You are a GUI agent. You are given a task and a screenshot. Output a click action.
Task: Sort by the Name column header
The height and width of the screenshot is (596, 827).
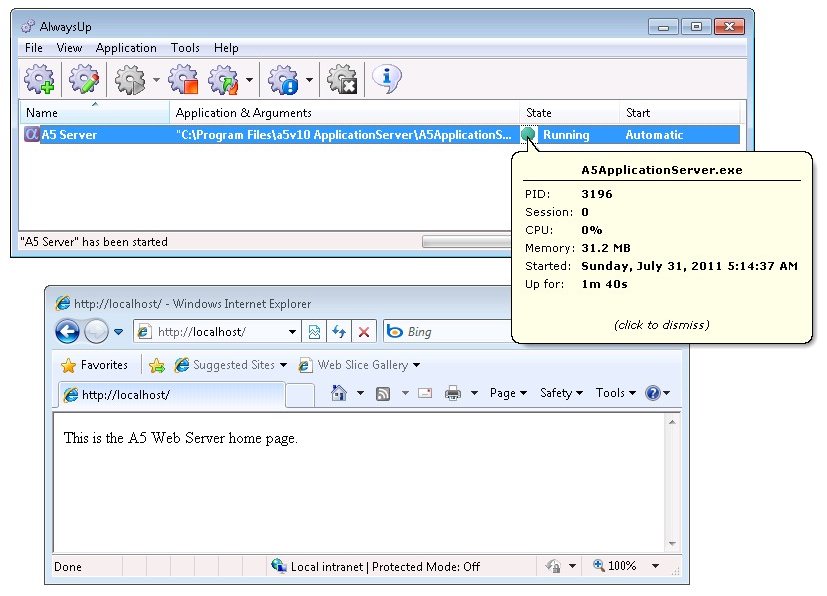coord(94,113)
